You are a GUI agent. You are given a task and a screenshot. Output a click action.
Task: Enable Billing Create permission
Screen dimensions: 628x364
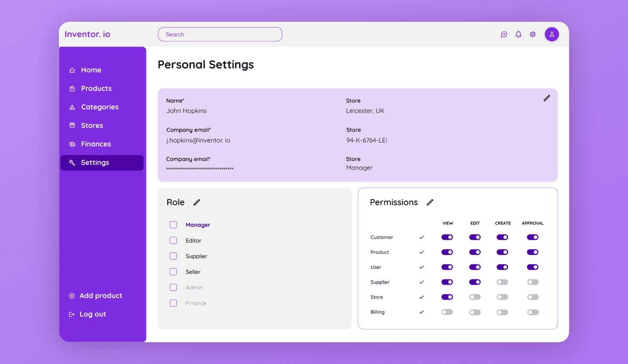click(502, 312)
